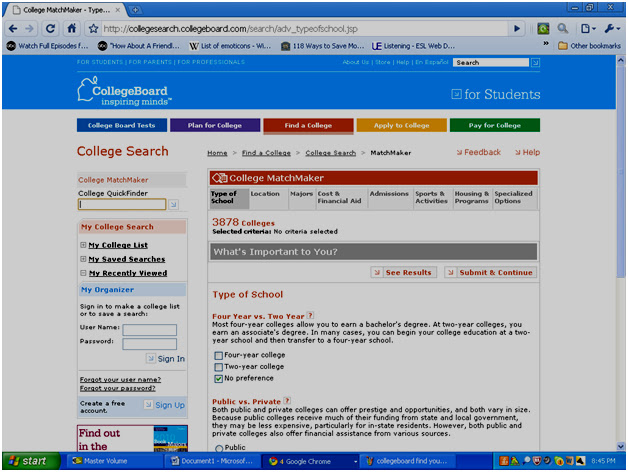
Task: Open Watch Full Episodes bookmark
Action: (x=47, y=46)
